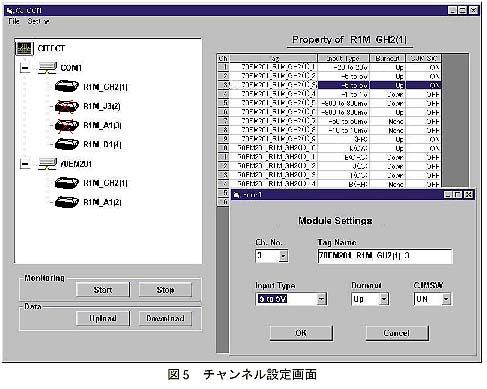487x389 pixels.
Task: Select the R1M_A1[3] tree label
Action: click(102, 125)
